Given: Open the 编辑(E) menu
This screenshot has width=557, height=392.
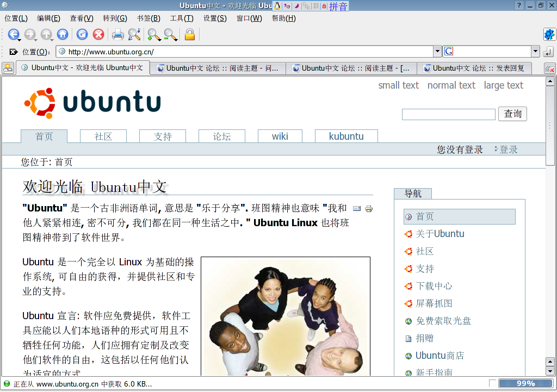Looking at the screenshot, I should [x=48, y=18].
